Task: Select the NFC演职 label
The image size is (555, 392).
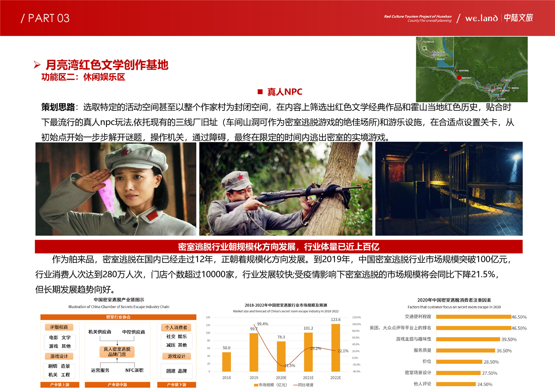Action: (x=134, y=370)
